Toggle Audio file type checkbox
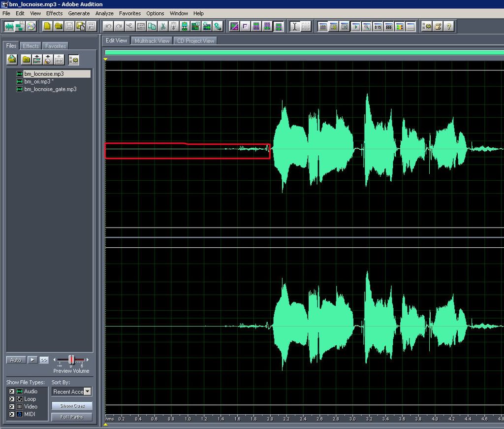The image size is (504, 429). (12, 392)
